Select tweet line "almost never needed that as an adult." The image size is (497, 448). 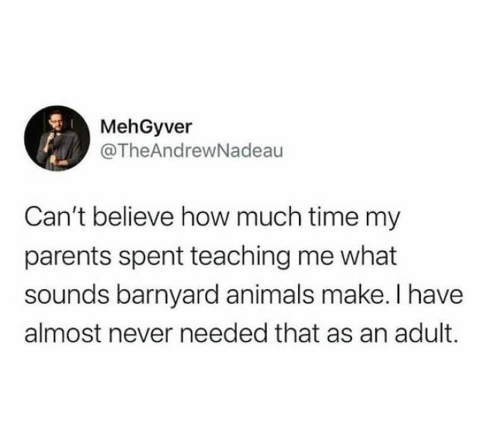pos(241,334)
